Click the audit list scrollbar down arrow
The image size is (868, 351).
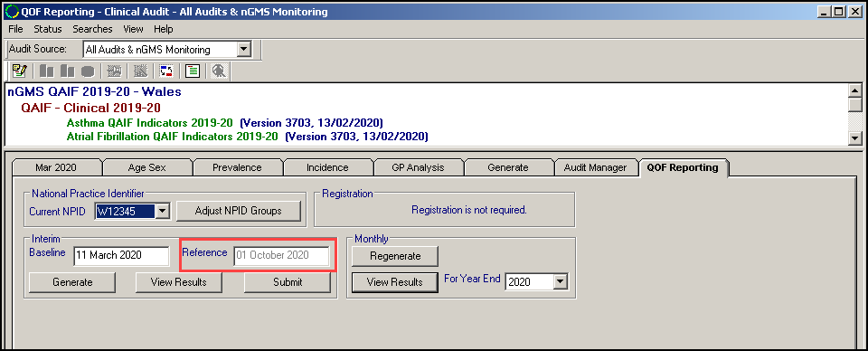855,138
